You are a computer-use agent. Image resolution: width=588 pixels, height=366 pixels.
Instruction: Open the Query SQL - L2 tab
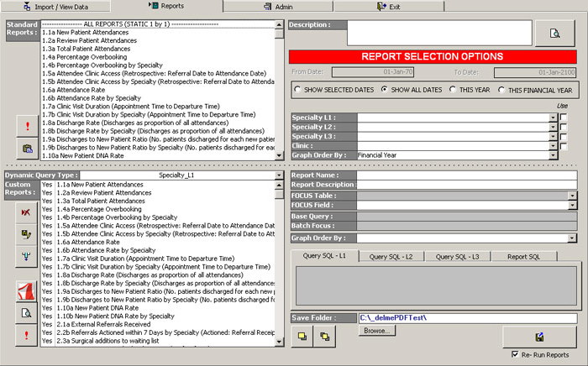(391, 257)
